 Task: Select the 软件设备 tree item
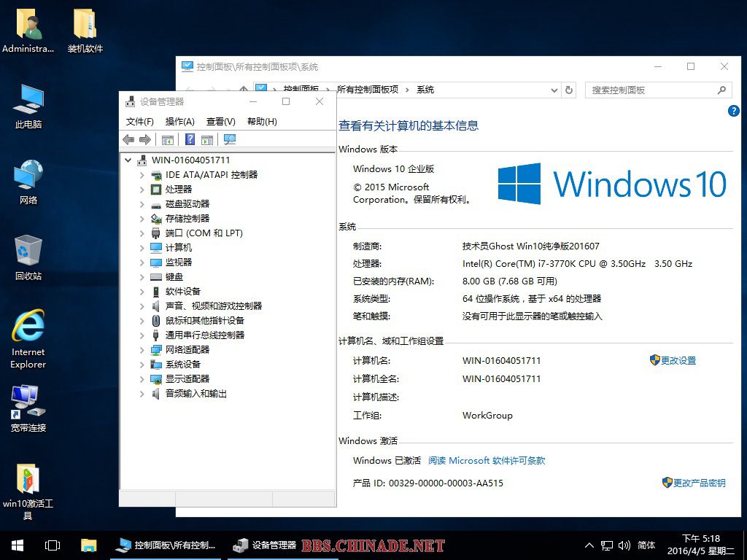coord(183,292)
